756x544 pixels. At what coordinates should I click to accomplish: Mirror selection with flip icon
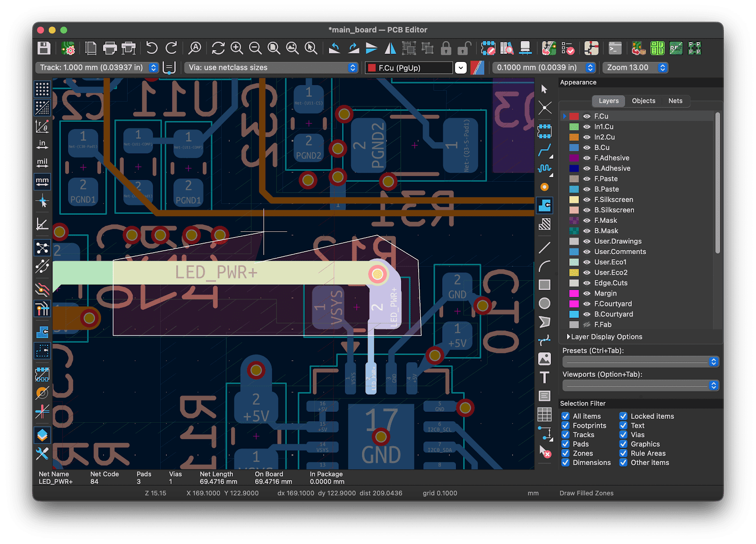click(390, 48)
